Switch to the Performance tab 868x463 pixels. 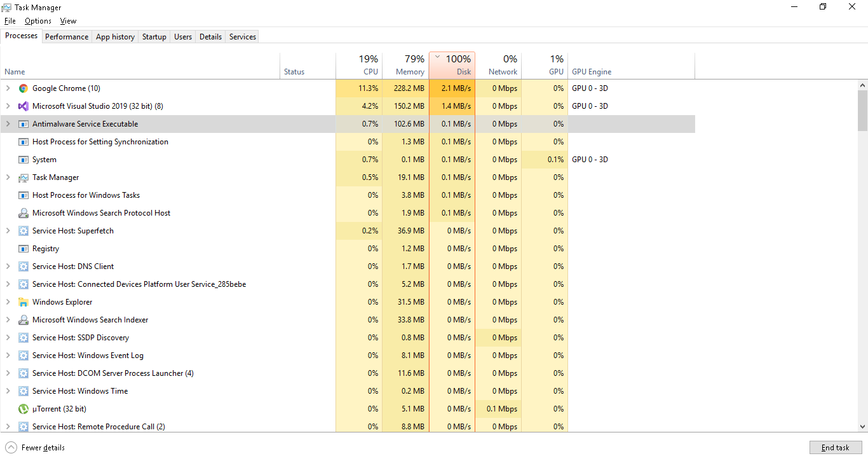[67, 37]
